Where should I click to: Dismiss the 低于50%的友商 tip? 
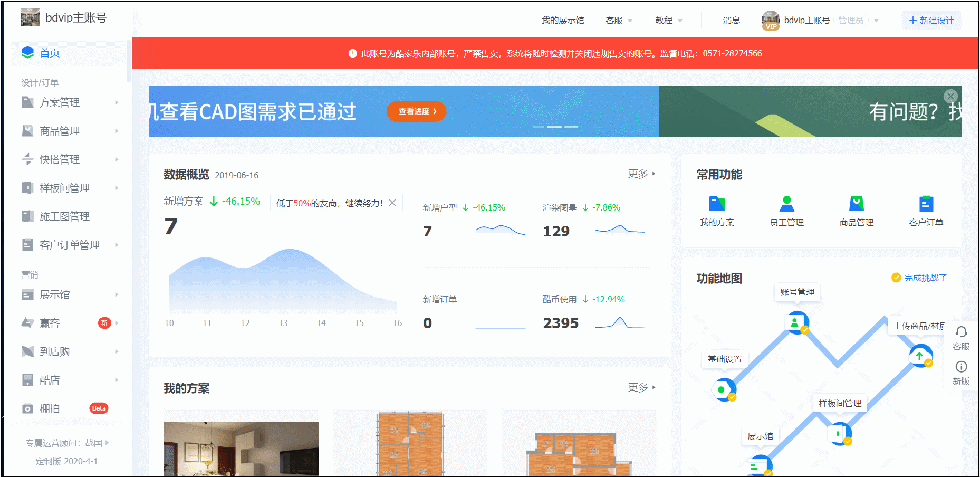(x=392, y=203)
